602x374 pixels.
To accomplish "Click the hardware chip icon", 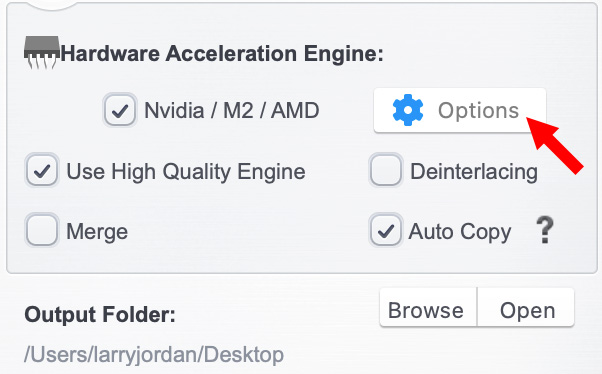I will pyautogui.click(x=42, y=53).
